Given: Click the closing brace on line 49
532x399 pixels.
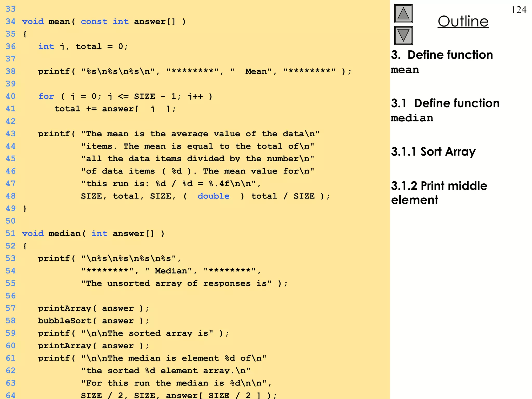Looking at the screenshot, I should coord(25,209).
